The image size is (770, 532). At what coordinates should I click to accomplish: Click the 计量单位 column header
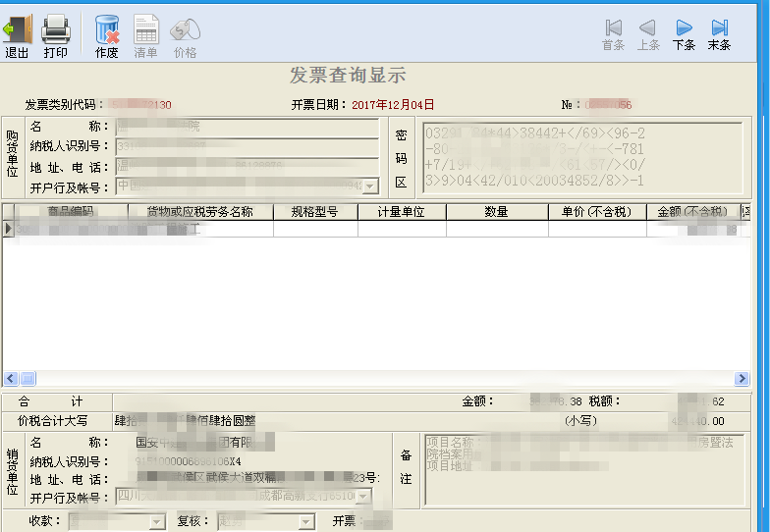click(x=402, y=212)
